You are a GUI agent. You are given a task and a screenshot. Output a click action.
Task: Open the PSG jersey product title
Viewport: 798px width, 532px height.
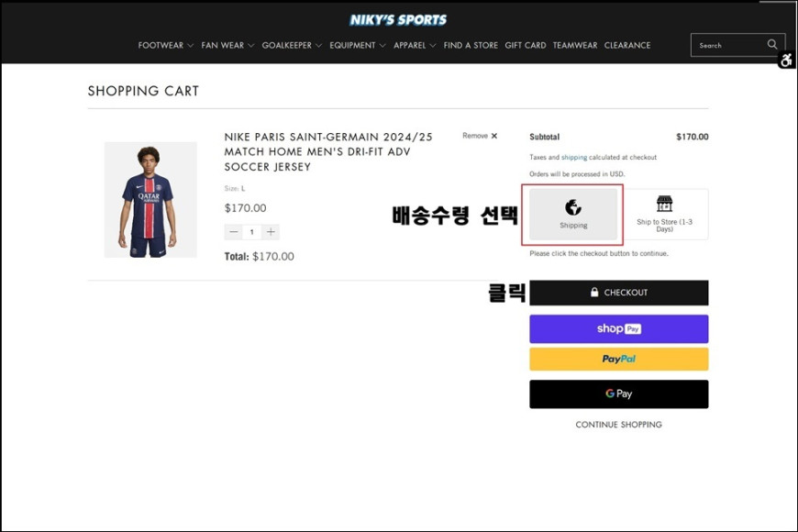(328, 151)
